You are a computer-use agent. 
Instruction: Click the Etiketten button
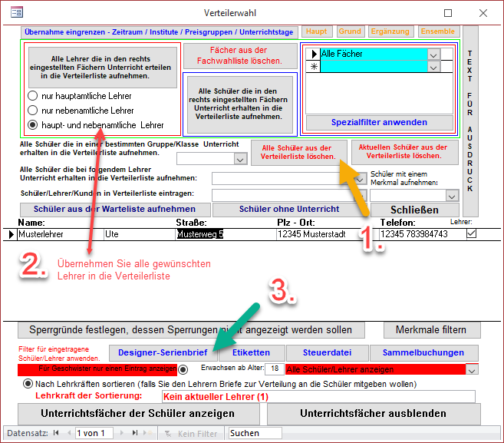pos(252,353)
